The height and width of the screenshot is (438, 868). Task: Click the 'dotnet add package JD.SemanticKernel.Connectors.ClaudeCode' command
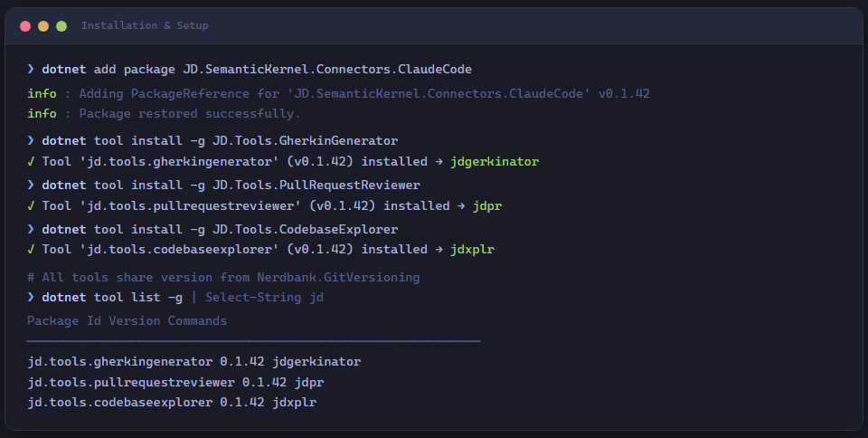point(257,69)
